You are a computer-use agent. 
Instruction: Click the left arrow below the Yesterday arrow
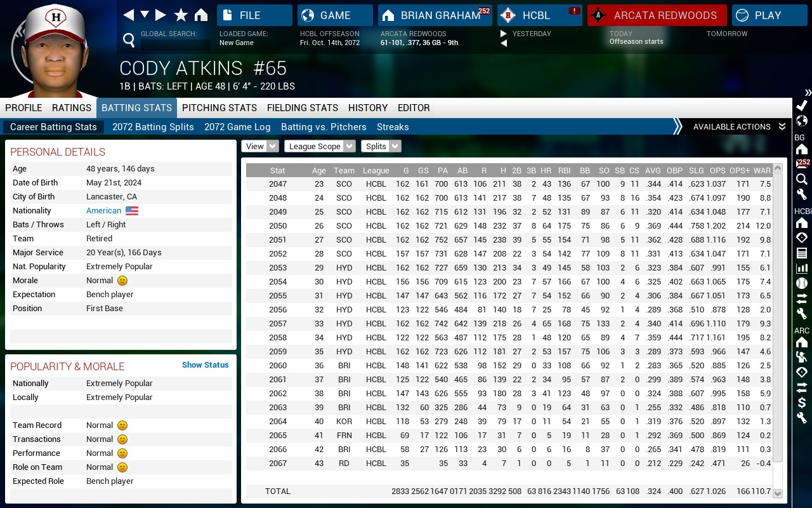pyautogui.click(x=504, y=43)
